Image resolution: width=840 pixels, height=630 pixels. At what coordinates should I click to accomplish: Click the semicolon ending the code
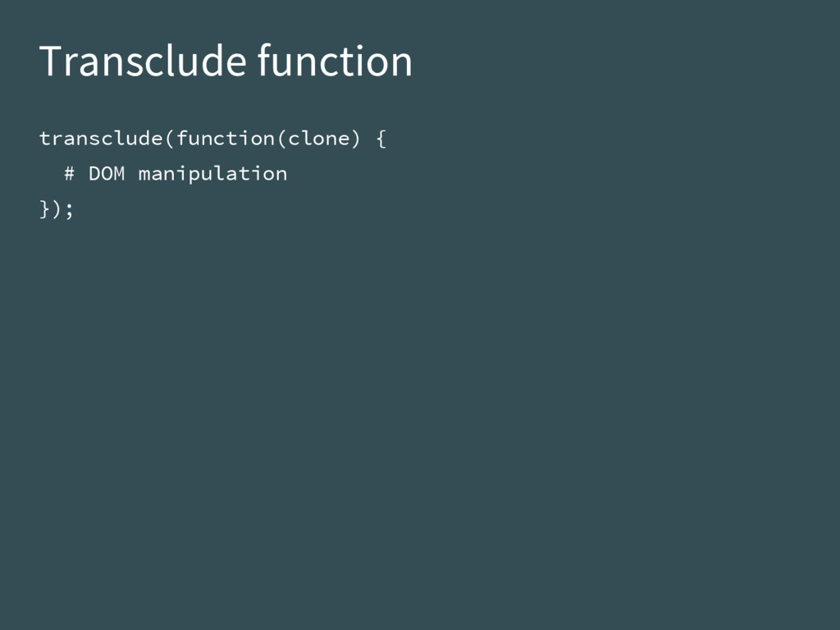69,210
